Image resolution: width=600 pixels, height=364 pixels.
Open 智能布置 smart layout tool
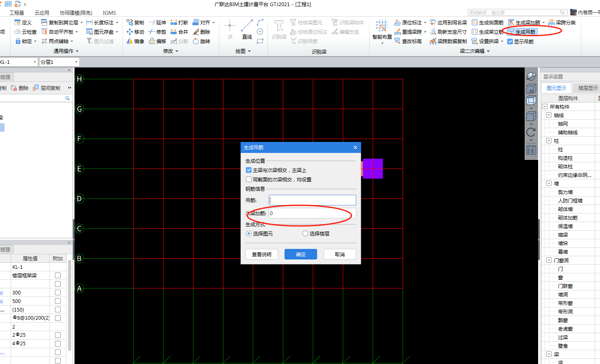point(382,31)
